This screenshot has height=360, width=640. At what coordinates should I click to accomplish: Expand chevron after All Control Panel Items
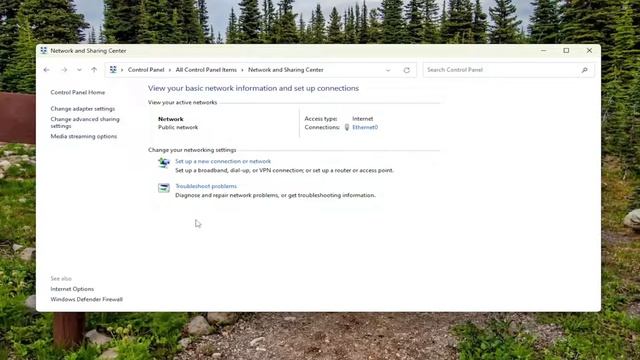(x=242, y=70)
